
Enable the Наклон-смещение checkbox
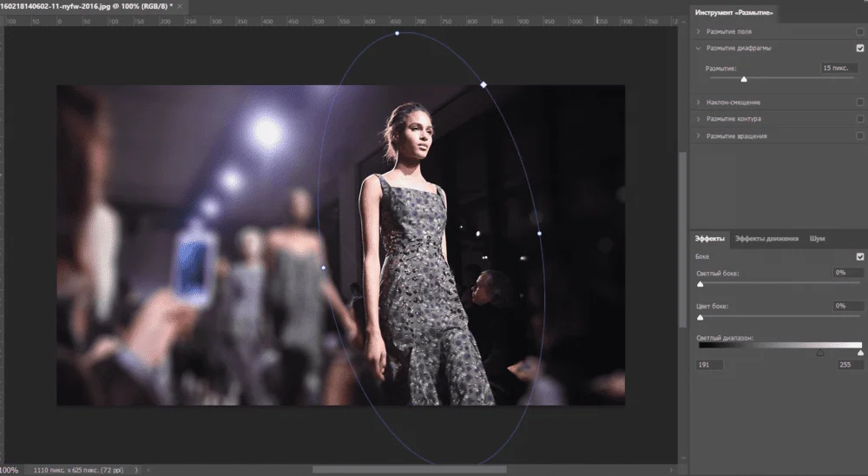tap(859, 102)
